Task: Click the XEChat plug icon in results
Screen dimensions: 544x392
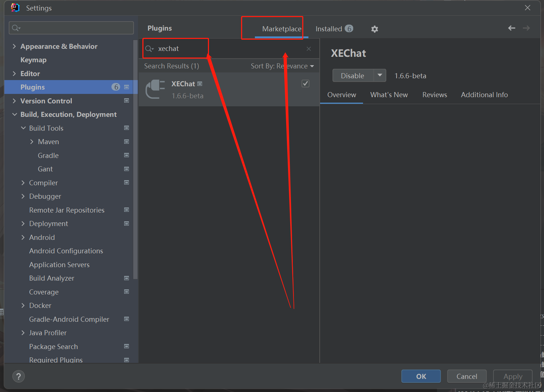Action: coord(155,89)
